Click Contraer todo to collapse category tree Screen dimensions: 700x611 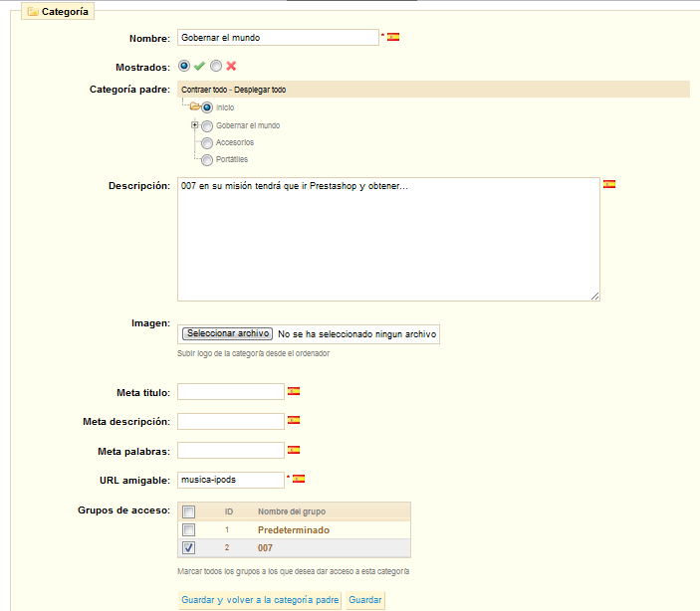(x=204, y=90)
